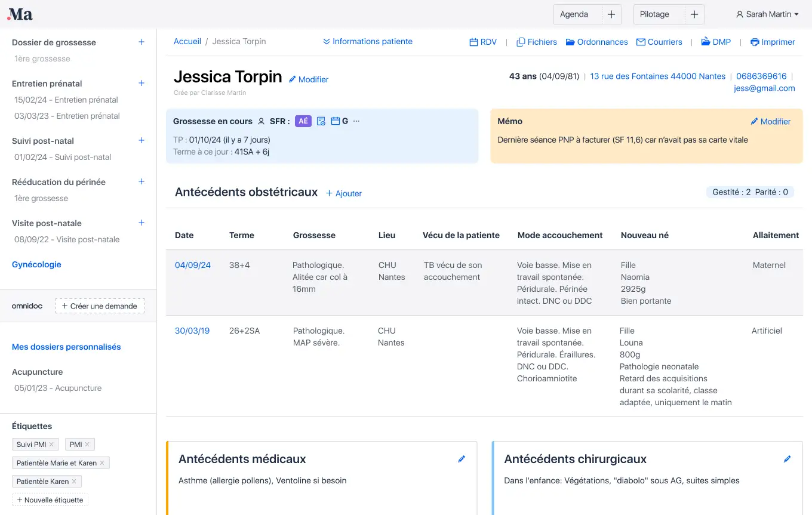The width and height of the screenshot is (812, 515).
Task: Click the AÉ badge in Grossesse en cours
Action: click(x=303, y=121)
